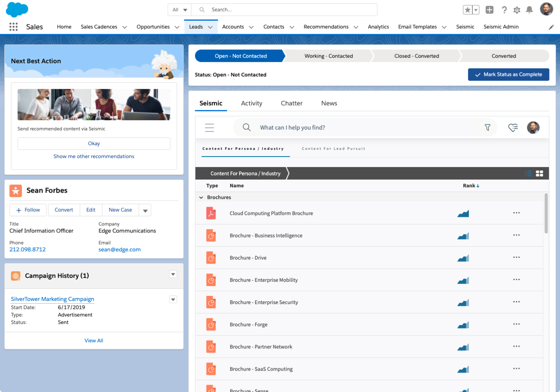Select the Working - Contacted stage
Image resolution: width=560 pixels, height=392 pixels.
(328, 56)
